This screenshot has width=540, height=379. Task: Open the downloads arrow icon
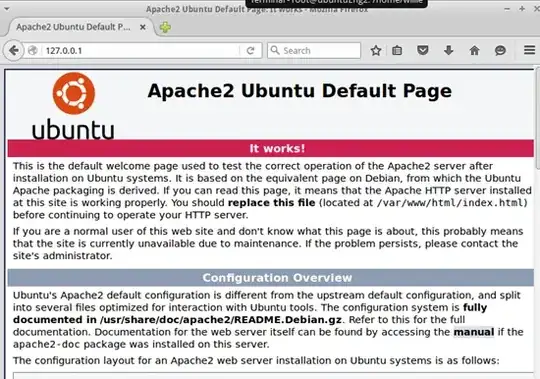[x=448, y=51]
